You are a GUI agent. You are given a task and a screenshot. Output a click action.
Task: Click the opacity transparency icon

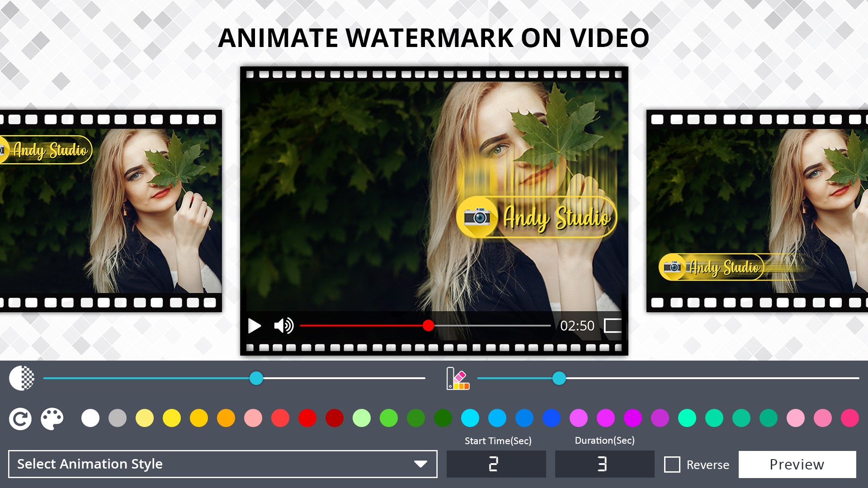point(22,378)
